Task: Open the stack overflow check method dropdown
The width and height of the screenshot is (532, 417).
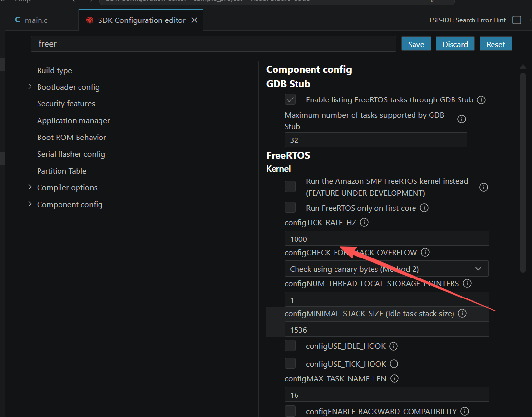Action: pyautogui.click(x=387, y=269)
